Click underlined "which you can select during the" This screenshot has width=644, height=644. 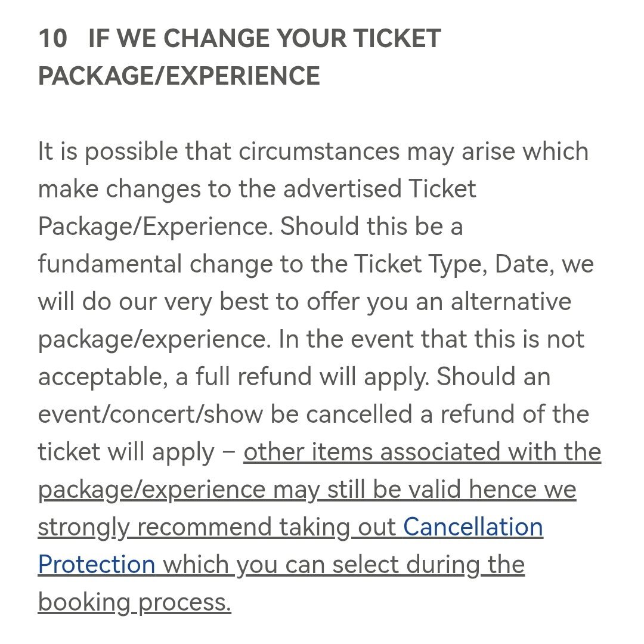tap(343, 565)
